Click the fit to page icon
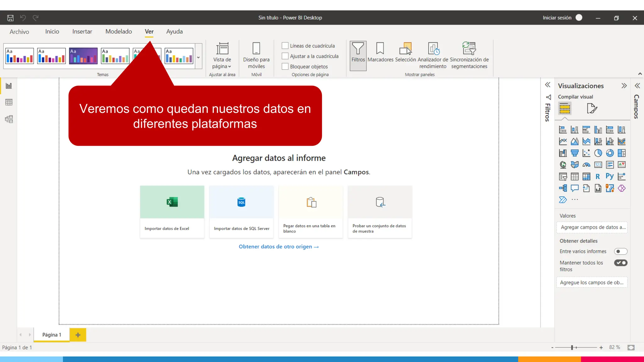 coord(631,348)
